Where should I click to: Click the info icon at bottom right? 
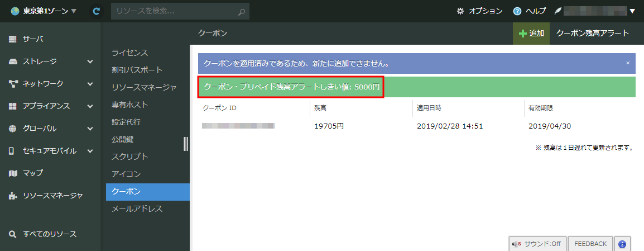622,244
